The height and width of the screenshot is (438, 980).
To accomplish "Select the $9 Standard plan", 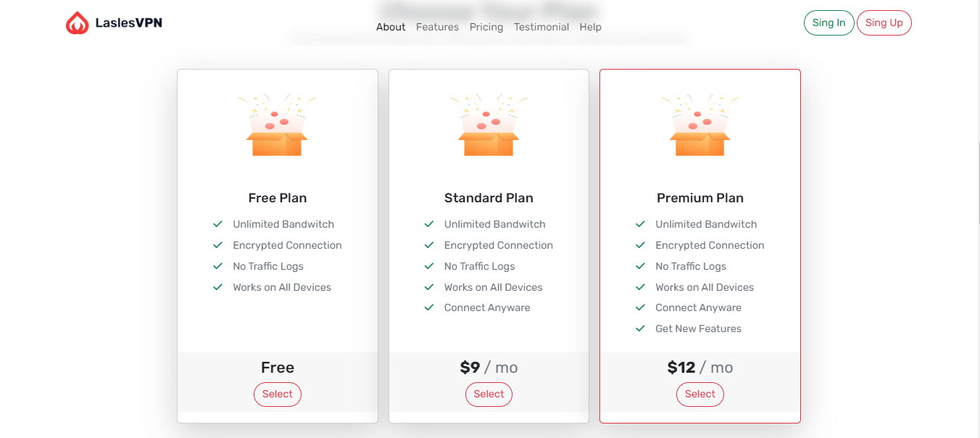I will pos(489,394).
